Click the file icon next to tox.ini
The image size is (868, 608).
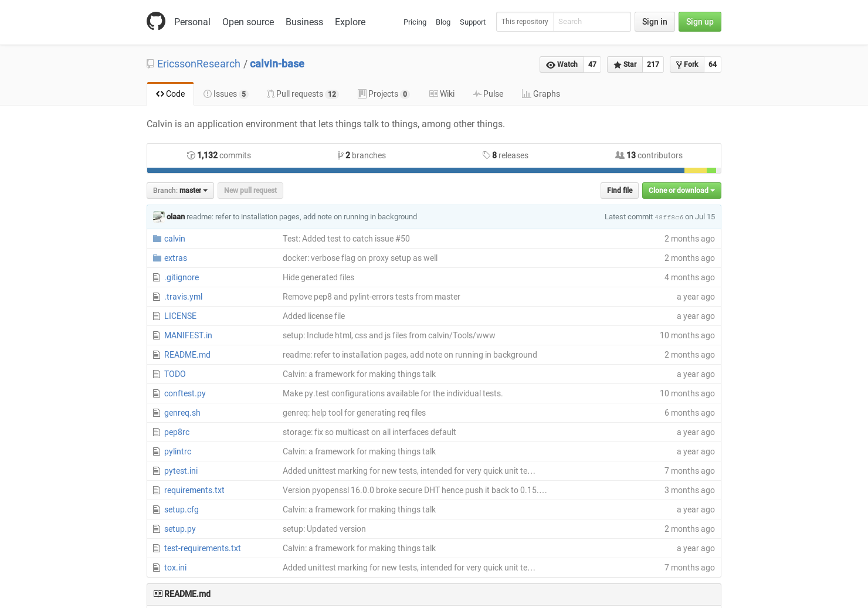(x=157, y=568)
